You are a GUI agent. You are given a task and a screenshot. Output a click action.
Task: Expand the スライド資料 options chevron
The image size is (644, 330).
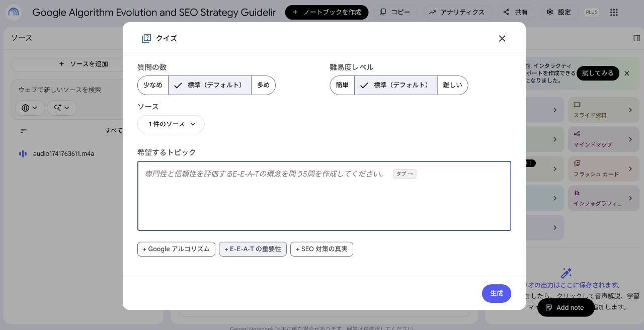pos(630,110)
